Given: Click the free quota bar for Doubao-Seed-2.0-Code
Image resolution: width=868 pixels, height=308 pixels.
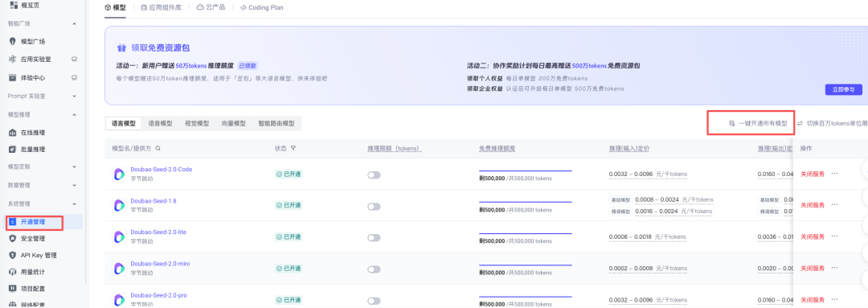Looking at the screenshot, I should (x=525, y=171).
